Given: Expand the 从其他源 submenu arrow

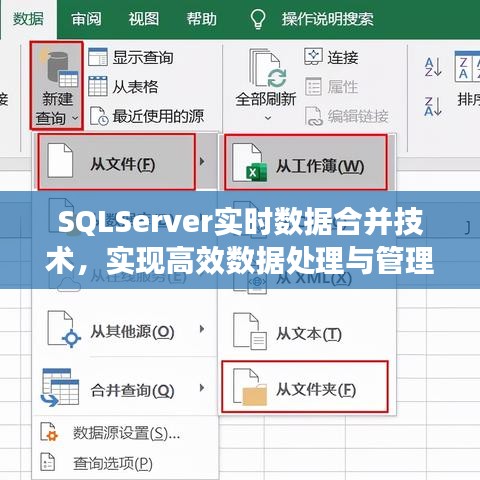Looking at the screenshot, I should 202,329.
